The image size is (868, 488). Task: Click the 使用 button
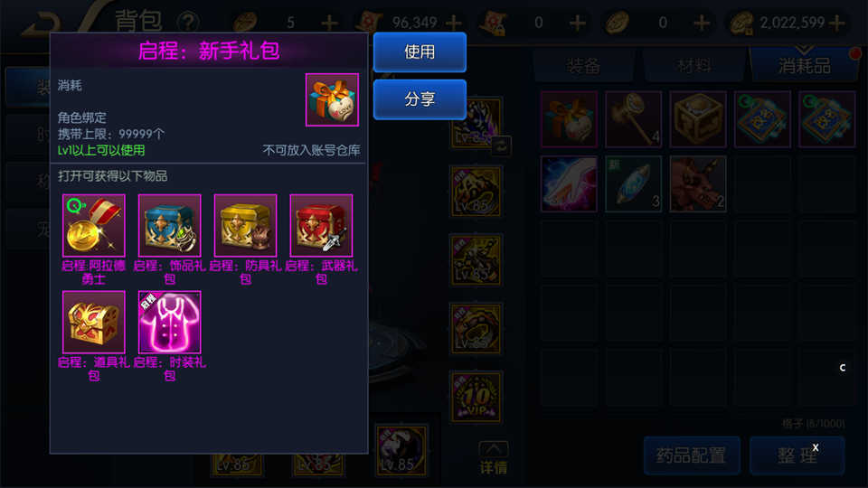(420, 52)
